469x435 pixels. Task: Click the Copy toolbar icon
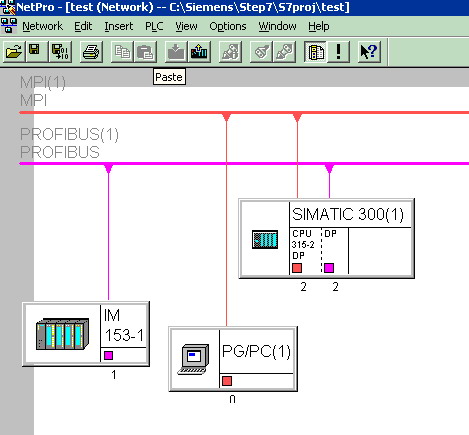pyautogui.click(x=122, y=52)
